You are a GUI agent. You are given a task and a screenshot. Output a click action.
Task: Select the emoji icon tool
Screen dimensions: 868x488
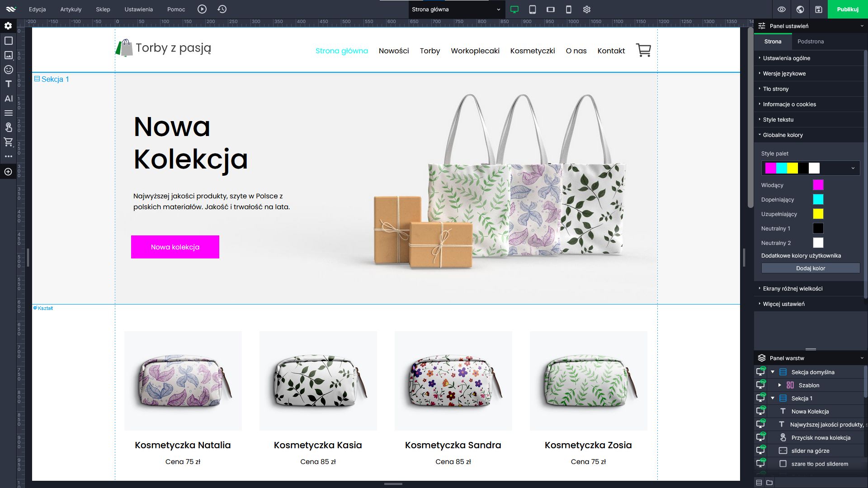8,70
